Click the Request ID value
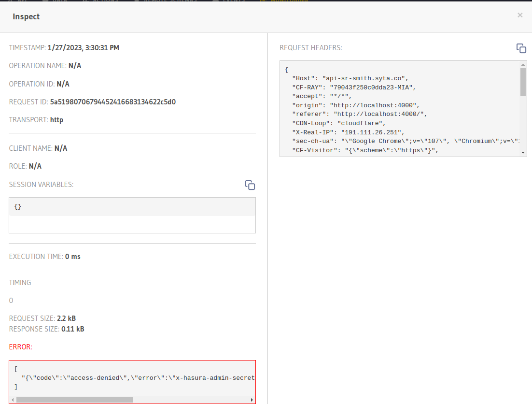 (x=113, y=101)
